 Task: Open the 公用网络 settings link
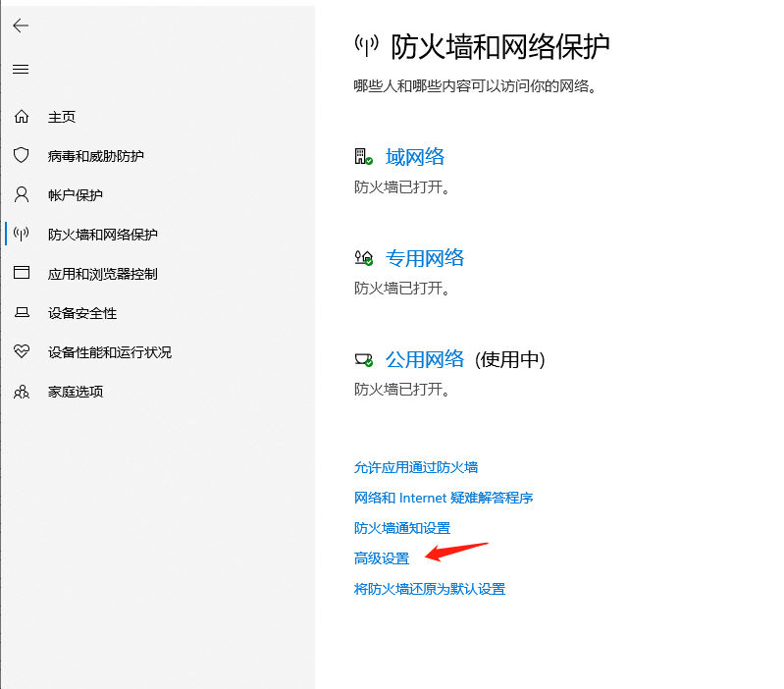point(425,359)
